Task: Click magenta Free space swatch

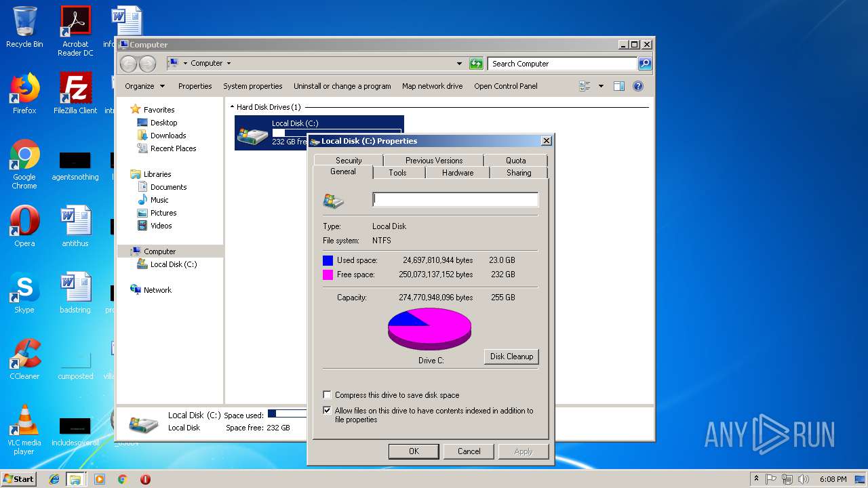Action: click(328, 274)
